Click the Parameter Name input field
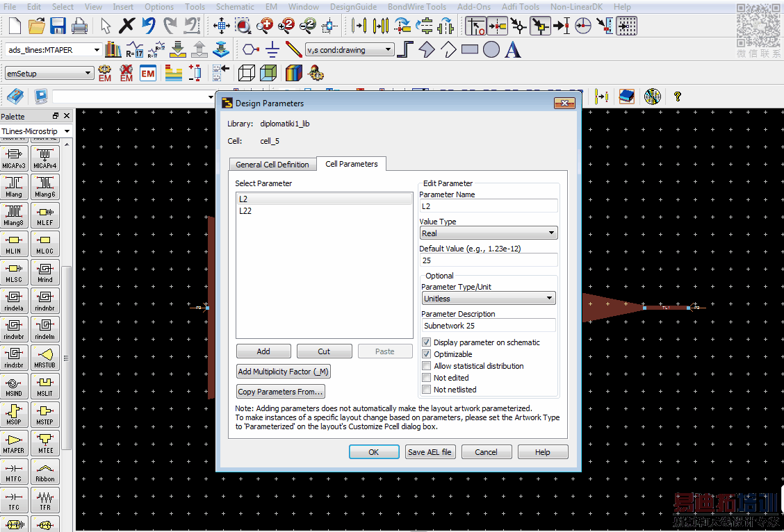Image resolution: width=784 pixels, height=532 pixels. tap(489, 206)
